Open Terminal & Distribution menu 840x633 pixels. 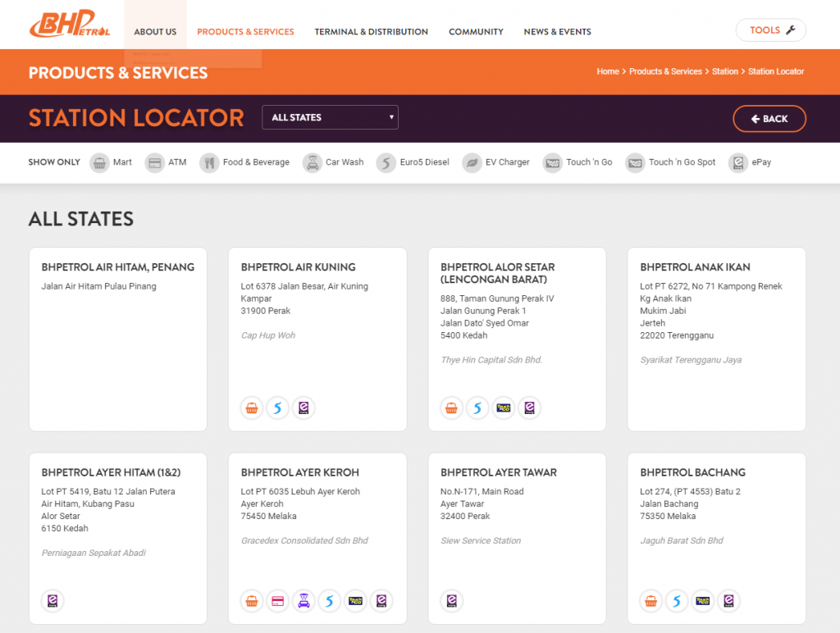click(x=371, y=32)
